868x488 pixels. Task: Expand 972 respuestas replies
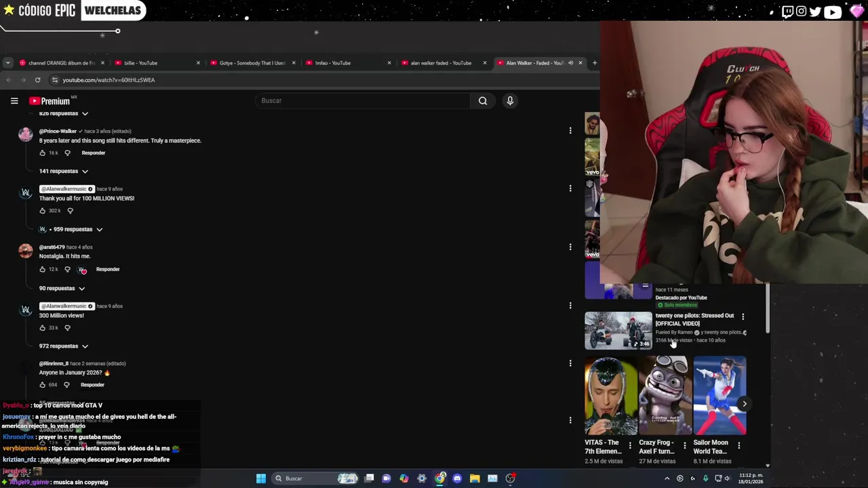[x=64, y=346]
